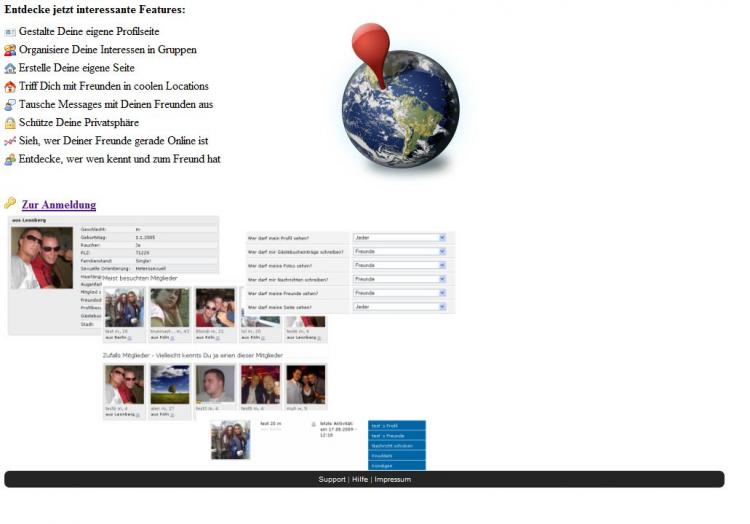Screen dimensions: 750x524
Task: Click the messages icon beside 'Tausche Messages'
Action: (x=10, y=105)
